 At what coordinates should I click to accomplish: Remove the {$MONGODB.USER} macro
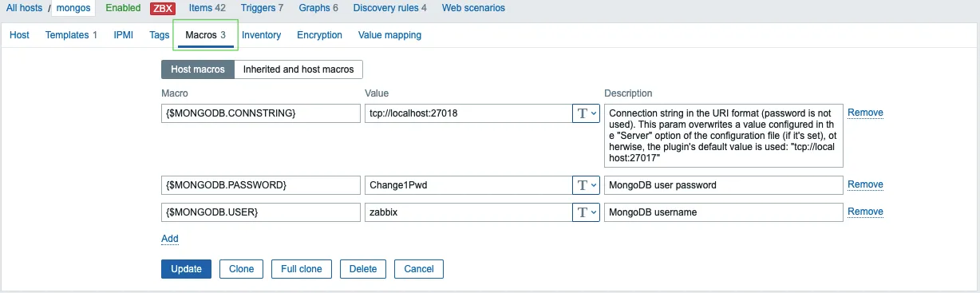[x=865, y=212]
